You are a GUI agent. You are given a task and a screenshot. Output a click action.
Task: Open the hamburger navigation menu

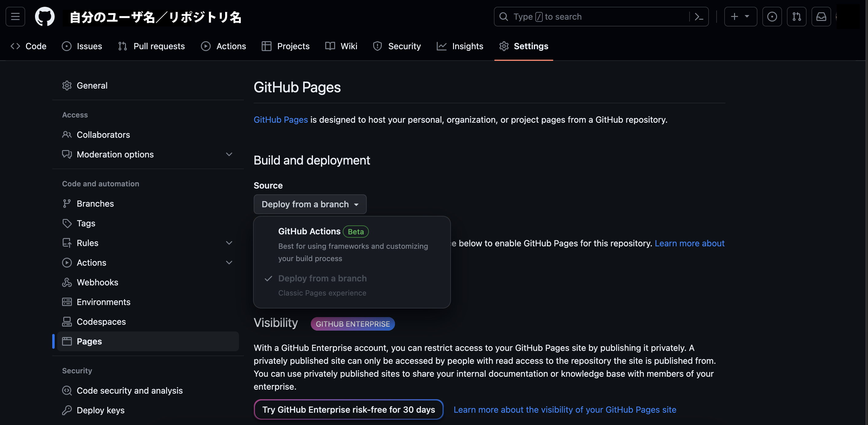tap(15, 17)
